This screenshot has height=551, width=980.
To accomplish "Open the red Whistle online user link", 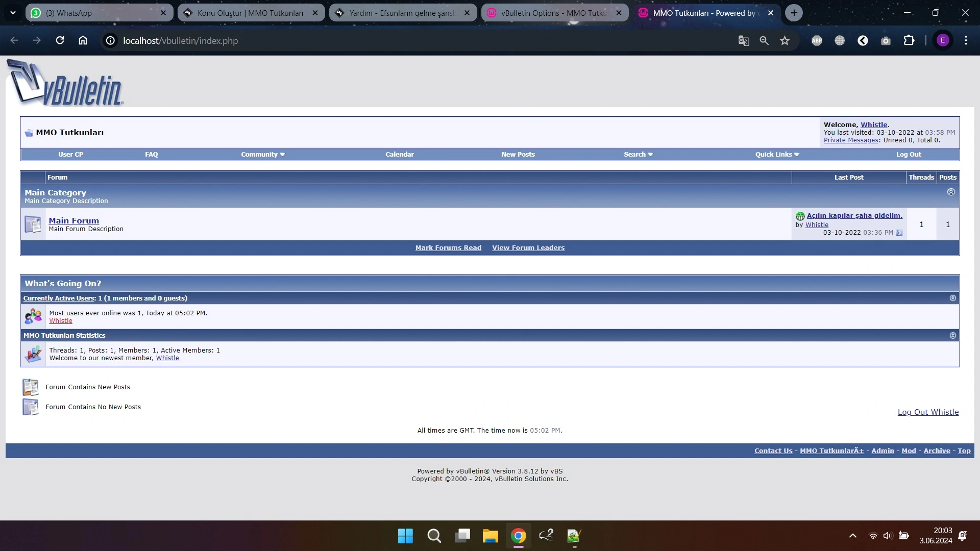I will pos(61,321).
